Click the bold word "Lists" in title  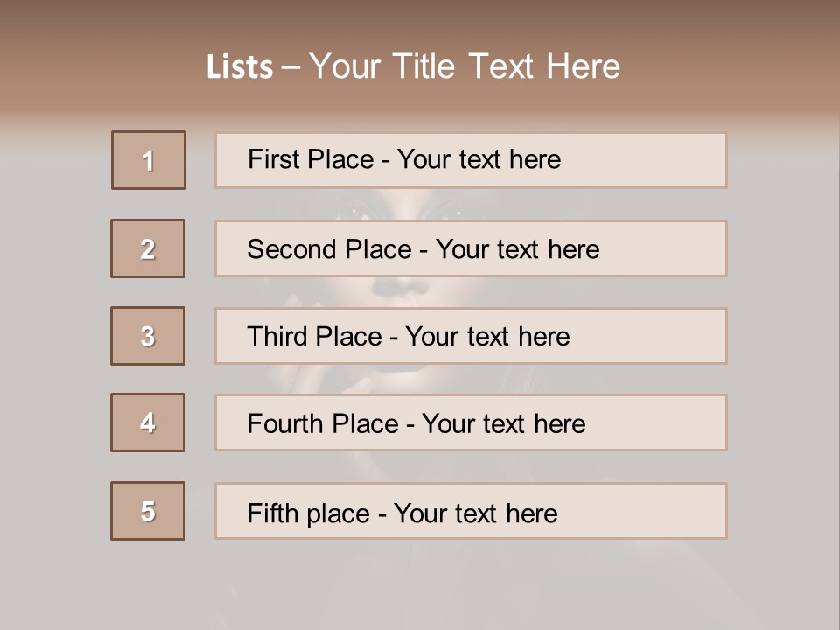pyautogui.click(x=240, y=67)
